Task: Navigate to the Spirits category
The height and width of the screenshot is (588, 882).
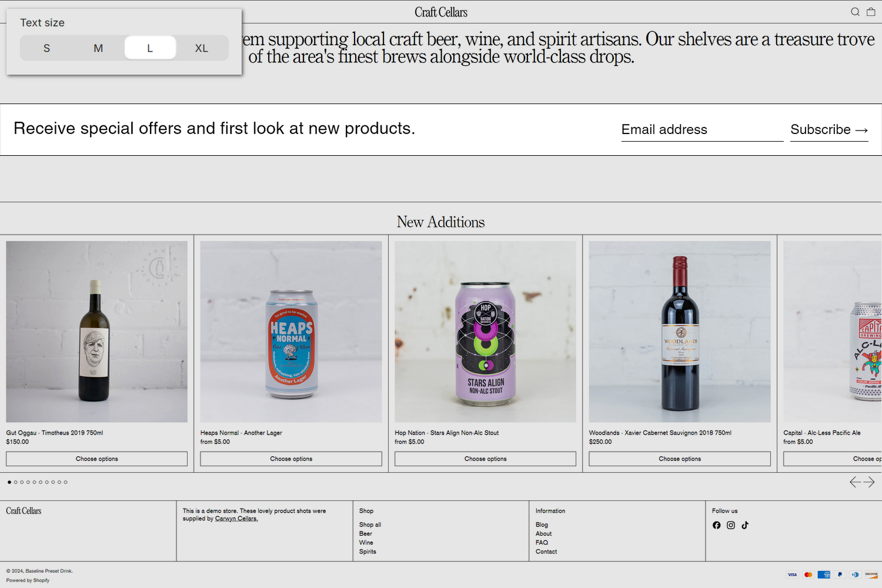Action: [x=367, y=552]
